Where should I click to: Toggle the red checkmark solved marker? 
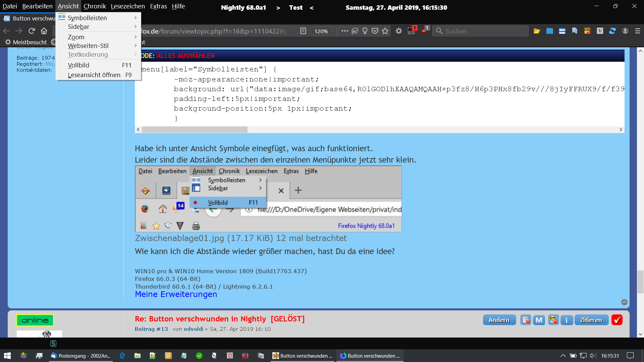(617, 320)
